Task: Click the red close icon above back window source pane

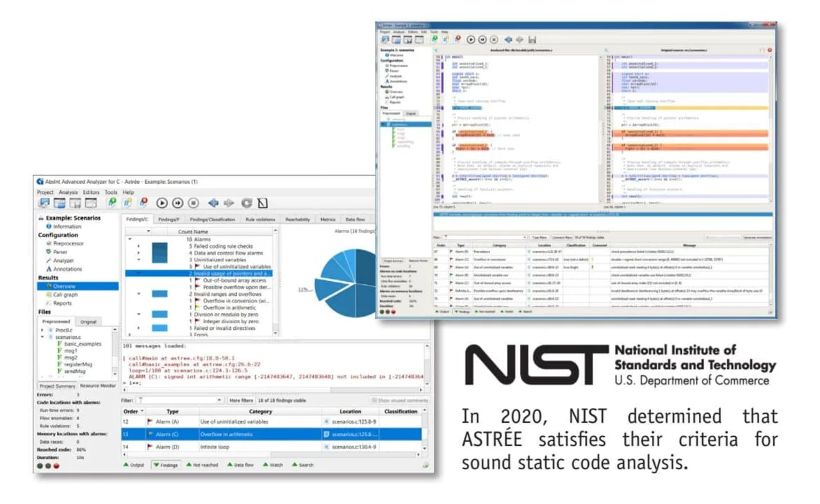Action: 770,50
